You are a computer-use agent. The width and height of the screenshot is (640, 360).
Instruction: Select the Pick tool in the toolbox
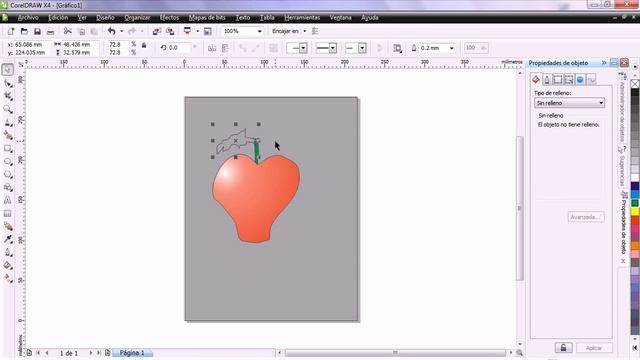[7, 70]
